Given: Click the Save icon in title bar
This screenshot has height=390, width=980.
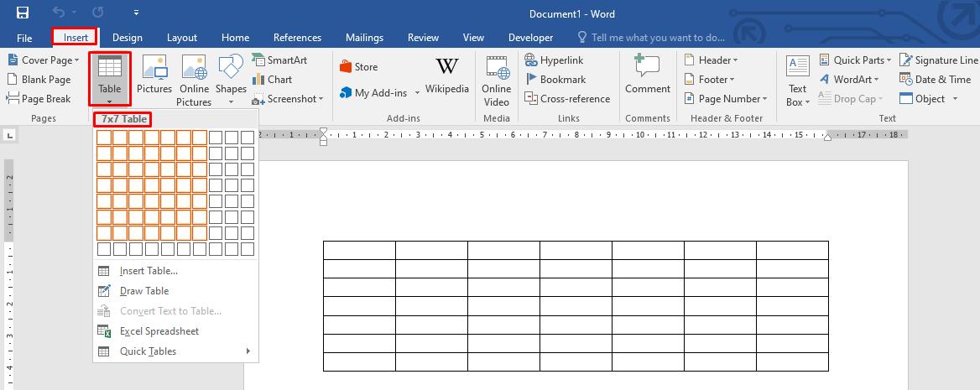Looking at the screenshot, I should tap(23, 13).
